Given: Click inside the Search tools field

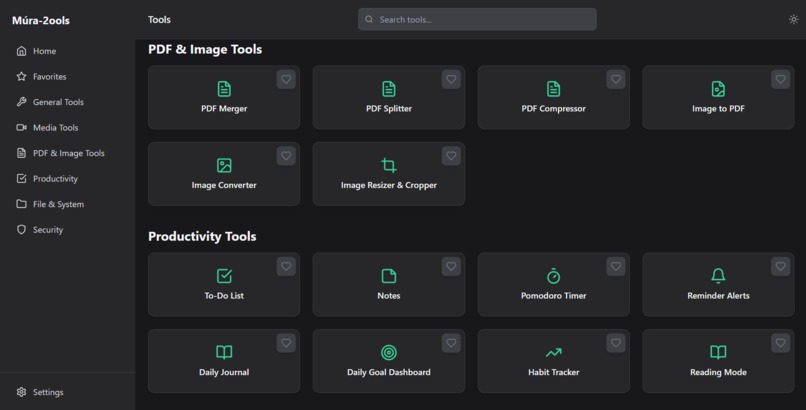Looking at the screenshot, I should click(x=477, y=20).
